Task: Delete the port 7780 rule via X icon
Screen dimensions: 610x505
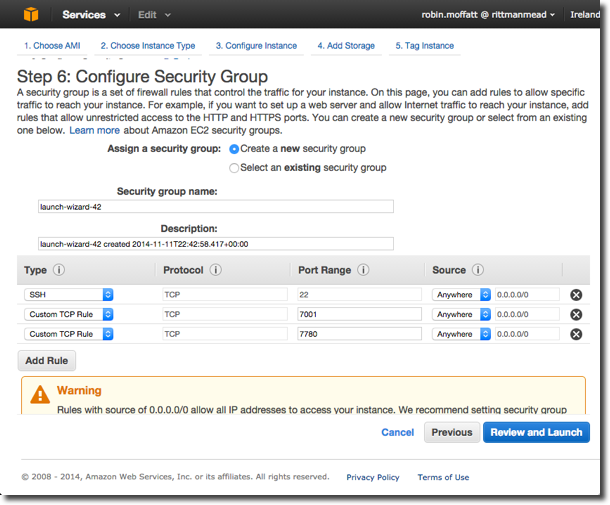Action: 576,333
